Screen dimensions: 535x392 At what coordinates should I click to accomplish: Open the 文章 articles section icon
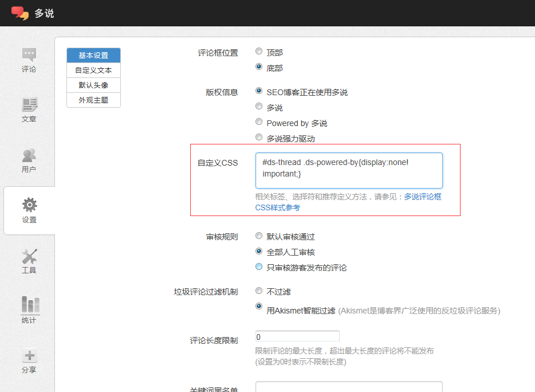point(30,104)
